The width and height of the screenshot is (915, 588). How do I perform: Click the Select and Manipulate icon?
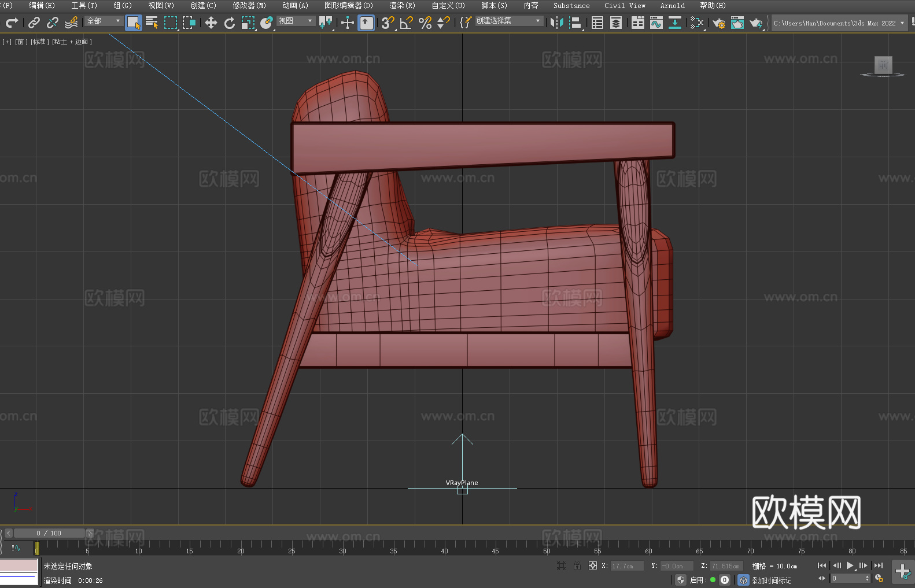tap(347, 23)
